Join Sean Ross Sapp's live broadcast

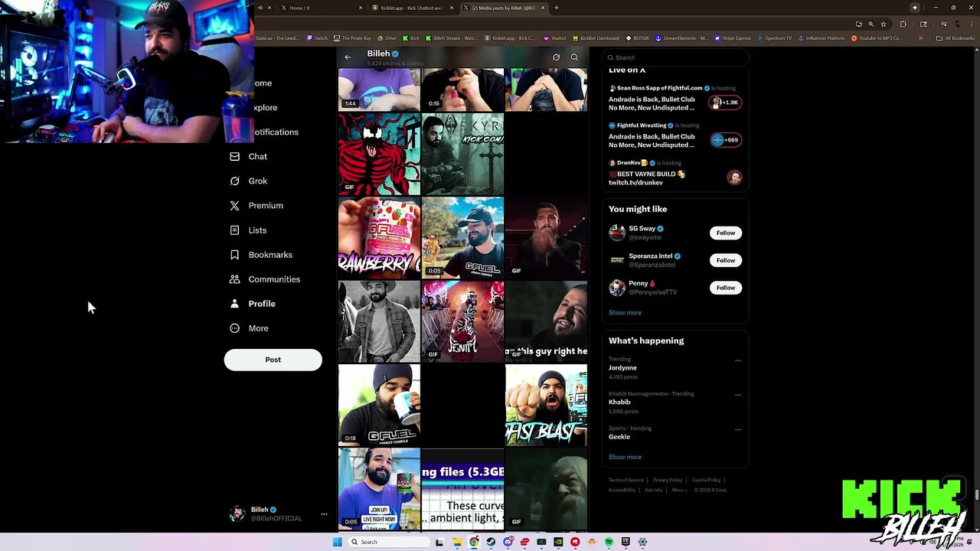coord(725,103)
